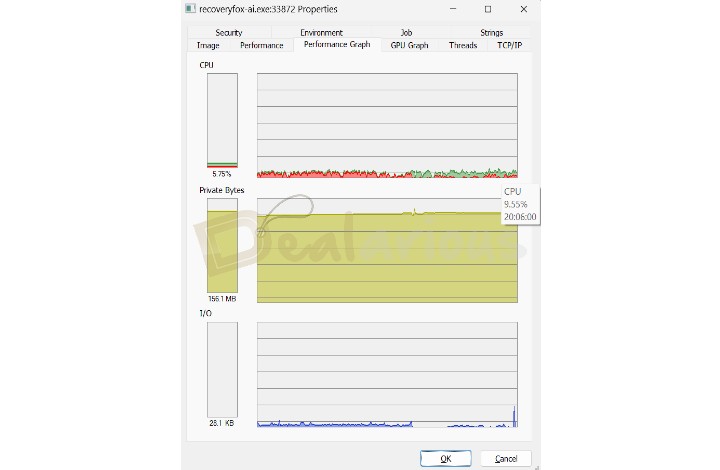Click the 5.75% CPU value
The height and width of the screenshot is (470, 720).
(x=222, y=174)
